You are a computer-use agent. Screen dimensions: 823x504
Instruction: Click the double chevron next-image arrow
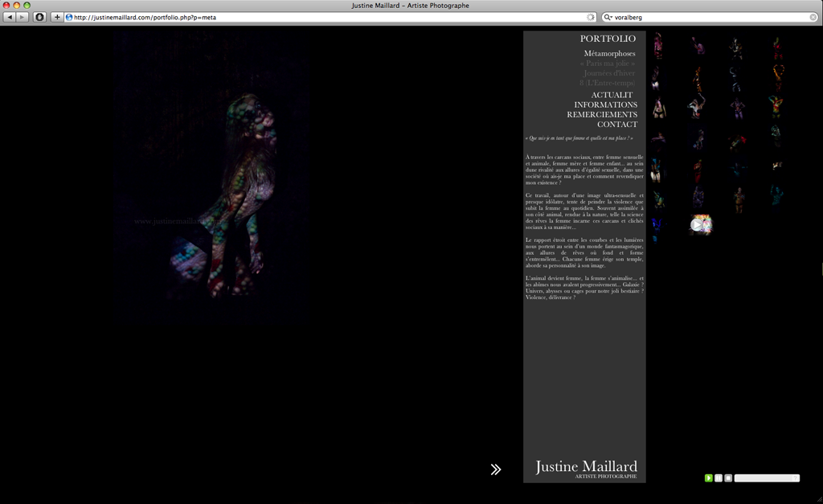click(496, 469)
